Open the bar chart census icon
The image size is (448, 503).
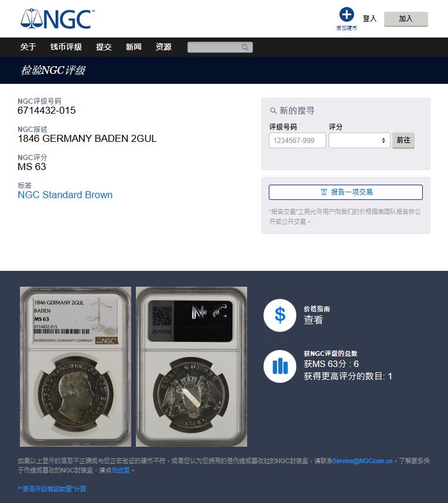tap(280, 366)
